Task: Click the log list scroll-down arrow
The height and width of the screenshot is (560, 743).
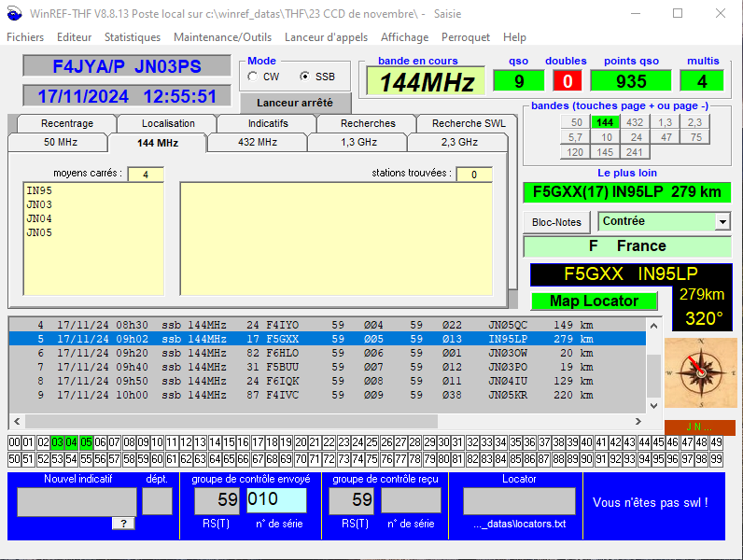Action: (x=653, y=405)
